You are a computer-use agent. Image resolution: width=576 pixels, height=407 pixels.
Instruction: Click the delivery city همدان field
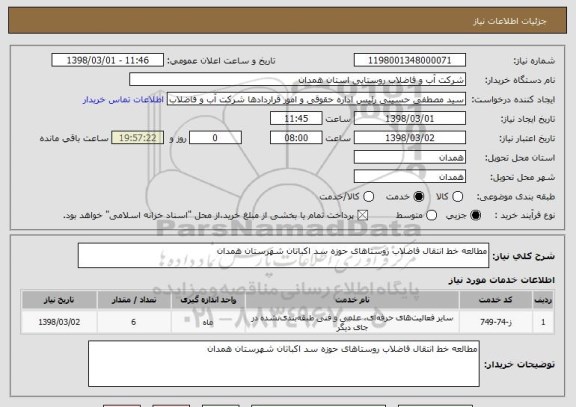(410, 177)
